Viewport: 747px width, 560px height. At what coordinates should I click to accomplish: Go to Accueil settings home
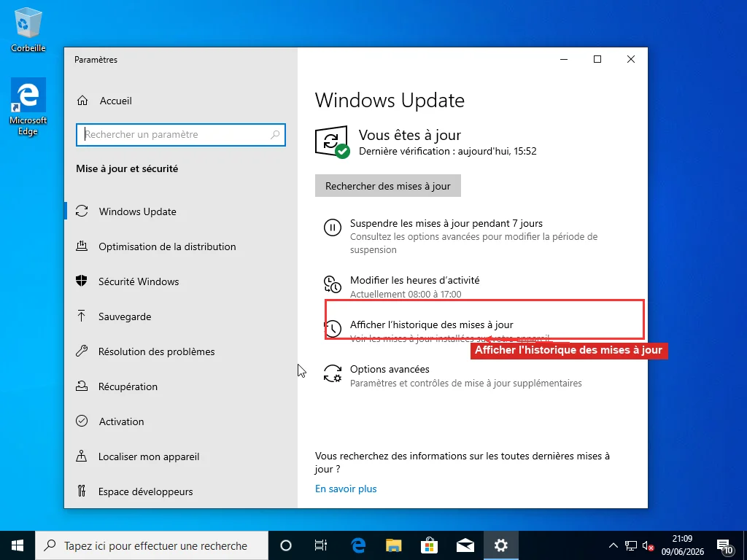click(x=116, y=101)
